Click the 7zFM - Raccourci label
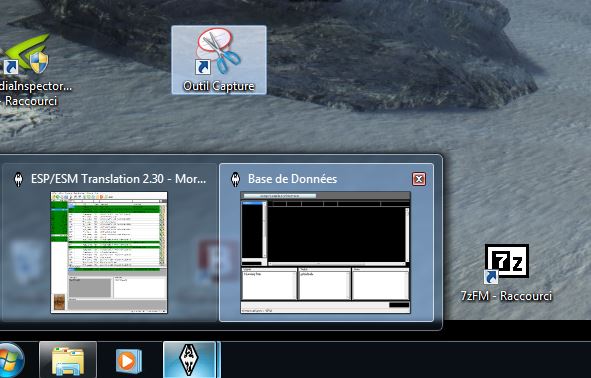 506,296
